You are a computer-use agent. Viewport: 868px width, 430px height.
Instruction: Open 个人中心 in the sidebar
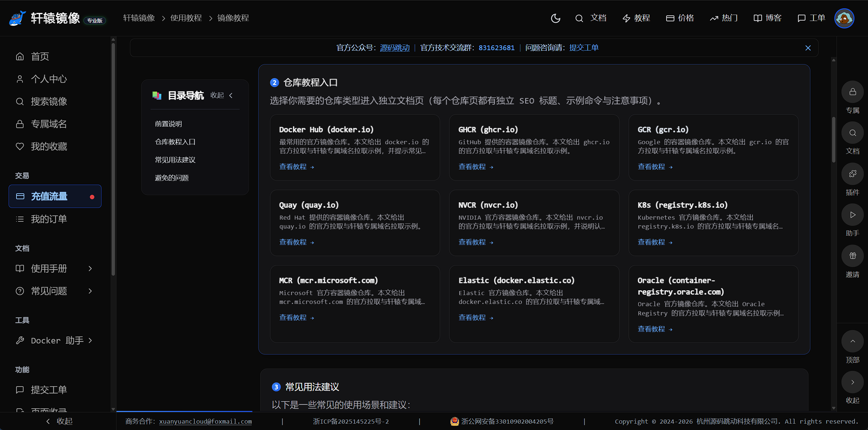point(55,79)
